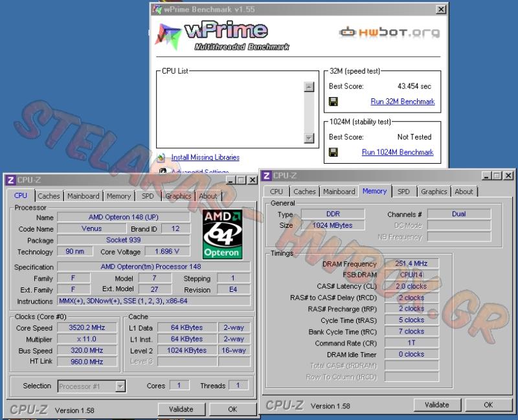Select Graphics tab in left CPU-Z window
Viewport: 518px width, 420px height.
(x=179, y=196)
